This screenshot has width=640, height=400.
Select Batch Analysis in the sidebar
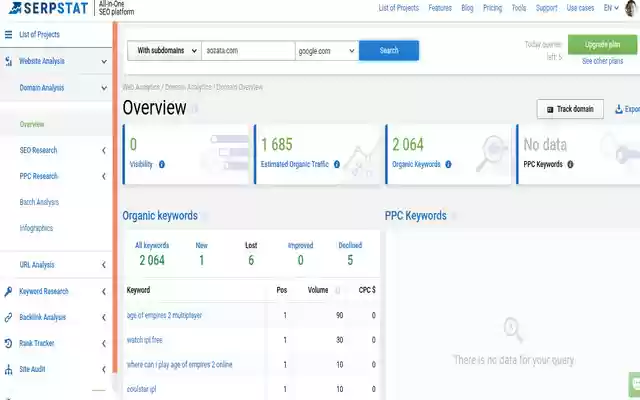pyautogui.click(x=39, y=202)
